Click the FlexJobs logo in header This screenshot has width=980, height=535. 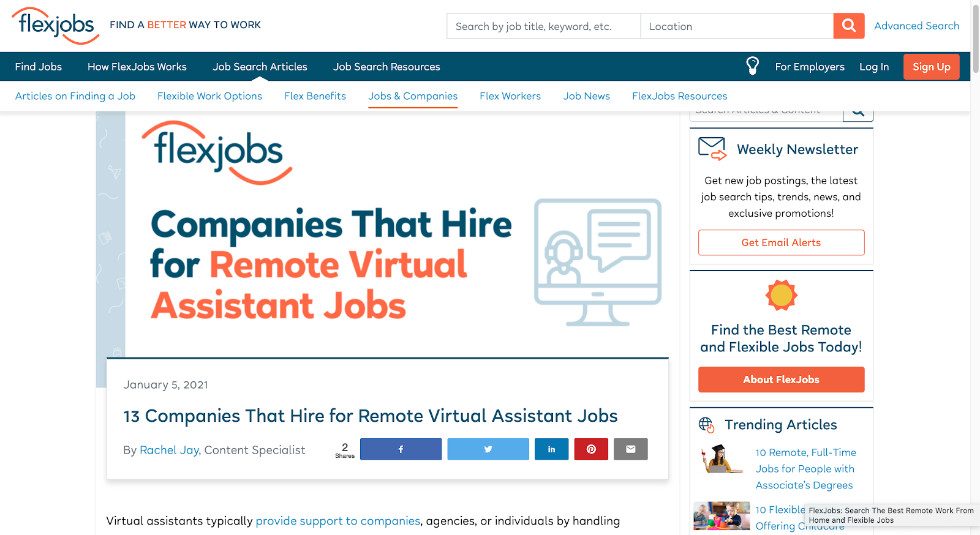click(x=55, y=26)
